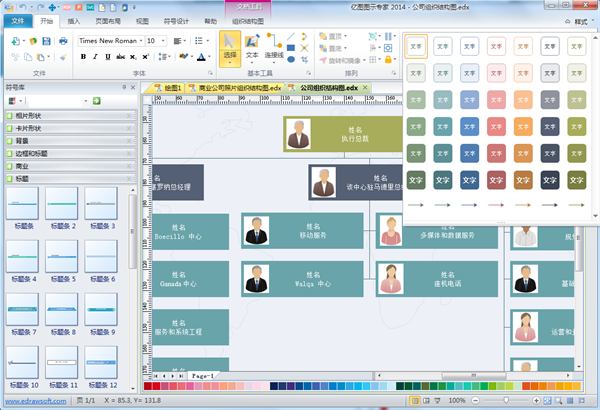
Task: Expand the style gallery scroll down arrow
Action: (x=595, y=216)
